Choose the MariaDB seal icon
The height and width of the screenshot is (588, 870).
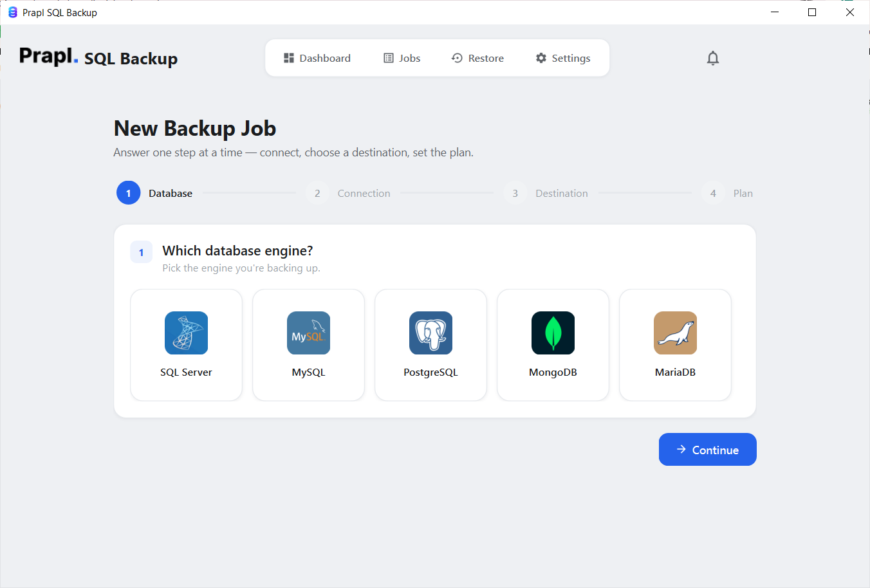675,333
